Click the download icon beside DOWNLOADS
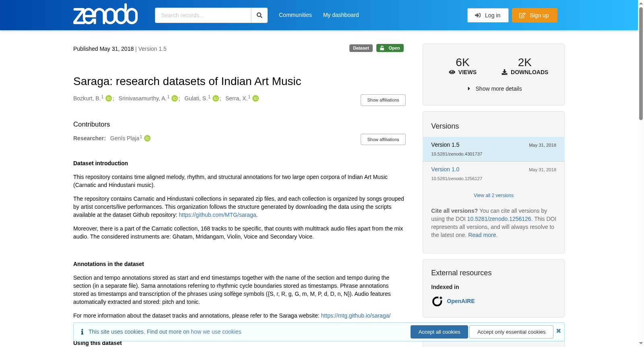The height and width of the screenshot is (347, 644). pyautogui.click(x=504, y=72)
